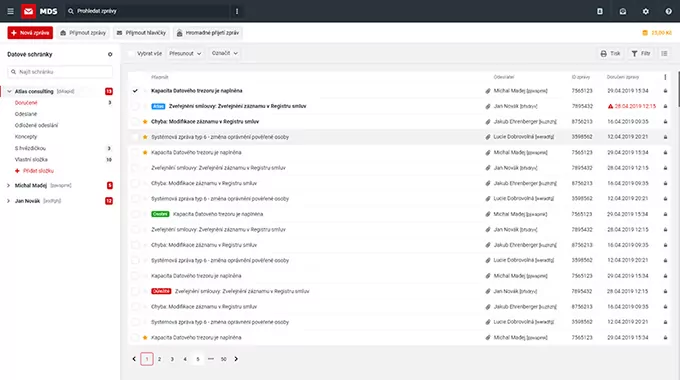Click lock icon in the checked Kapacita row
Viewport: 680px width, 380px height.
tap(665, 91)
